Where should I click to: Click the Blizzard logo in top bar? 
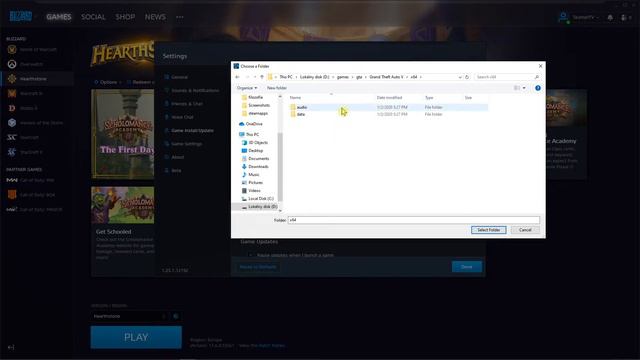tap(21, 16)
